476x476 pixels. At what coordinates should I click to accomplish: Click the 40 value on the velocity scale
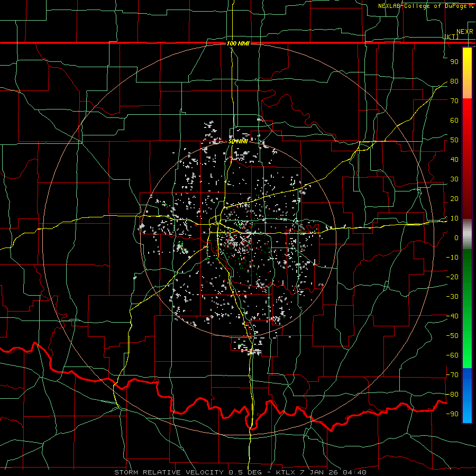[x=454, y=160]
